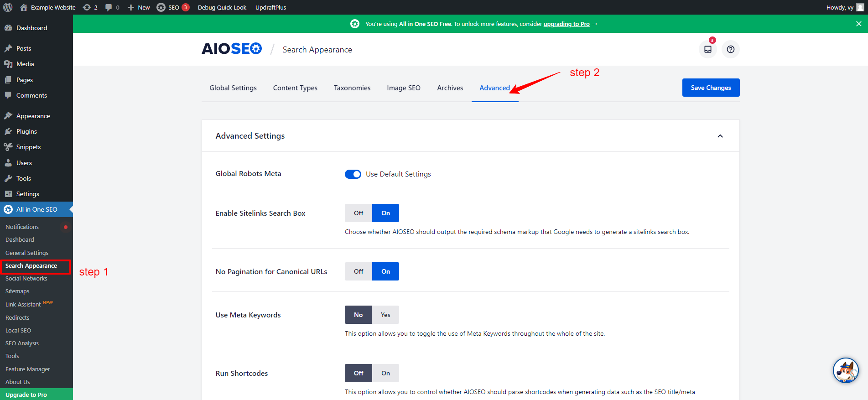Click the AIOSEO logo
This screenshot has height=400, width=868.
(x=232, y=49)
